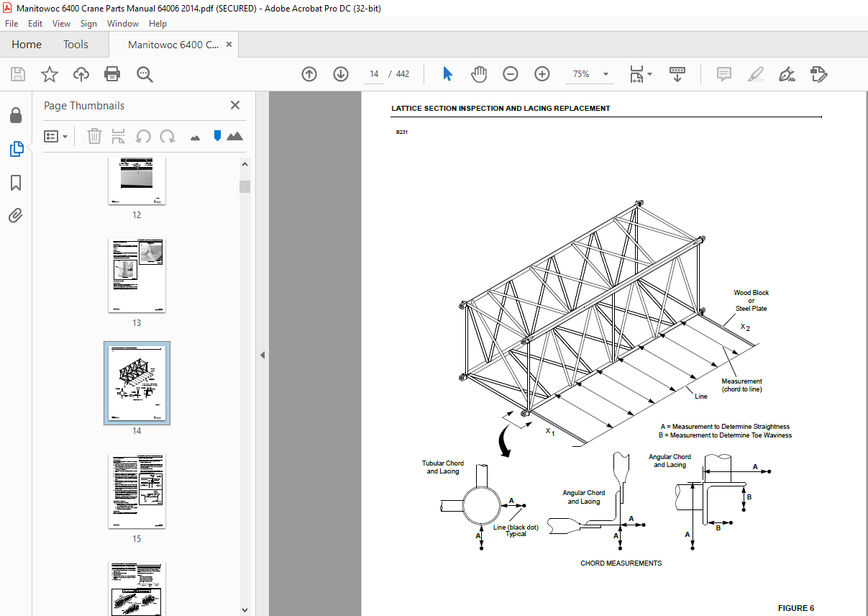868x616 pixels.
Task: Switch to the Tools tab
Action: pos(76,44)
